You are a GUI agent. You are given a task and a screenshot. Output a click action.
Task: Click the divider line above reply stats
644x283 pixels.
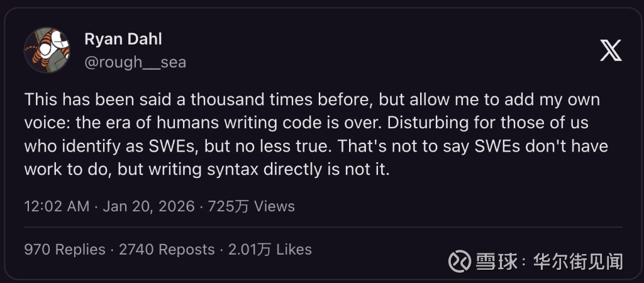(x=323, y=226)
